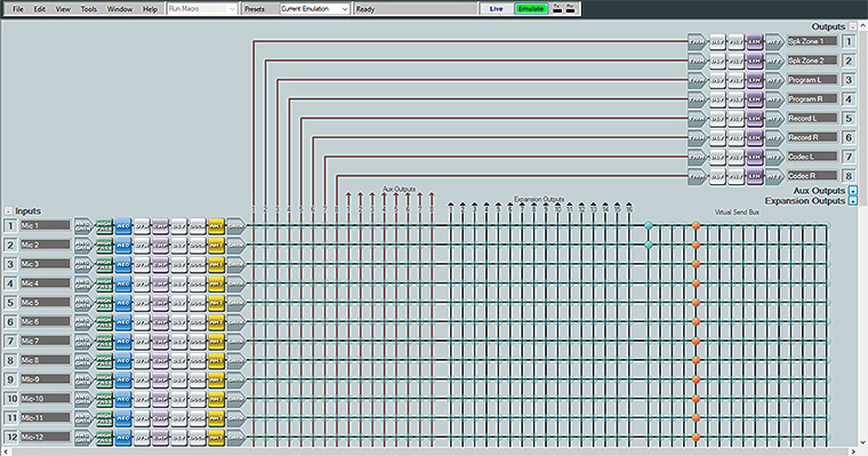The image size is (868, 456).
Task: Open the Run Macro dropdown
Action: pyautogui.click(x=202, y=9)
